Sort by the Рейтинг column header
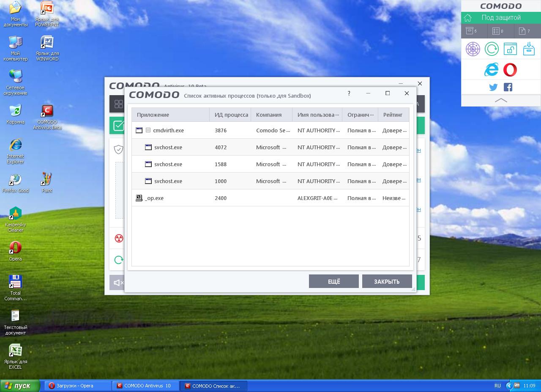 click(x=392, y=115)
